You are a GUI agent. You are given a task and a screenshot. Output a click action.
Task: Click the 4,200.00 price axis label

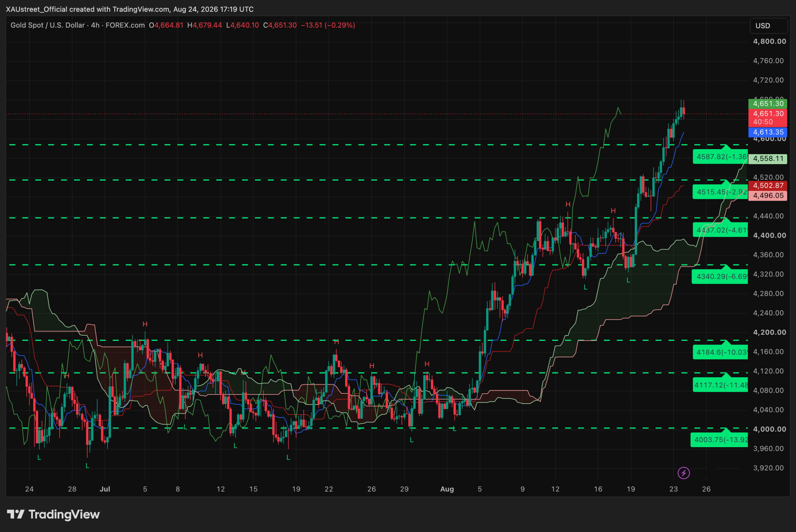770,332
